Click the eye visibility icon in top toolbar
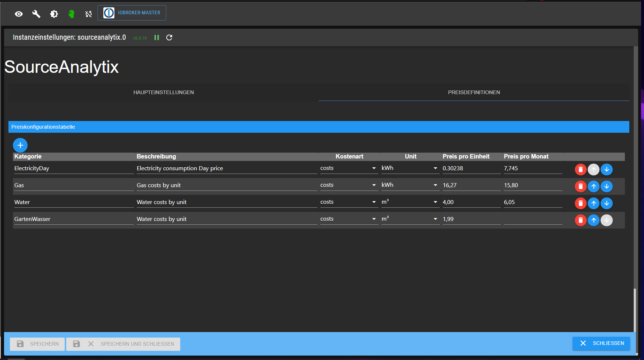644x360 pixels. [19, 14]
